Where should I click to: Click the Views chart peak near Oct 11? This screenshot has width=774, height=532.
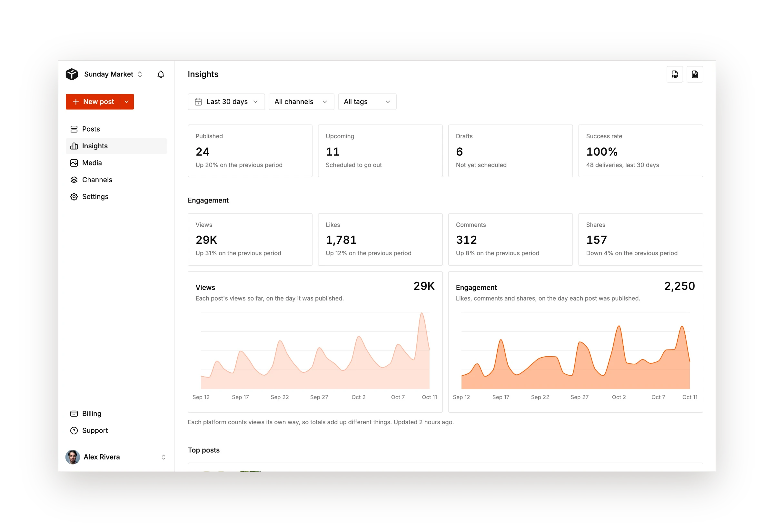coord(422,313)
